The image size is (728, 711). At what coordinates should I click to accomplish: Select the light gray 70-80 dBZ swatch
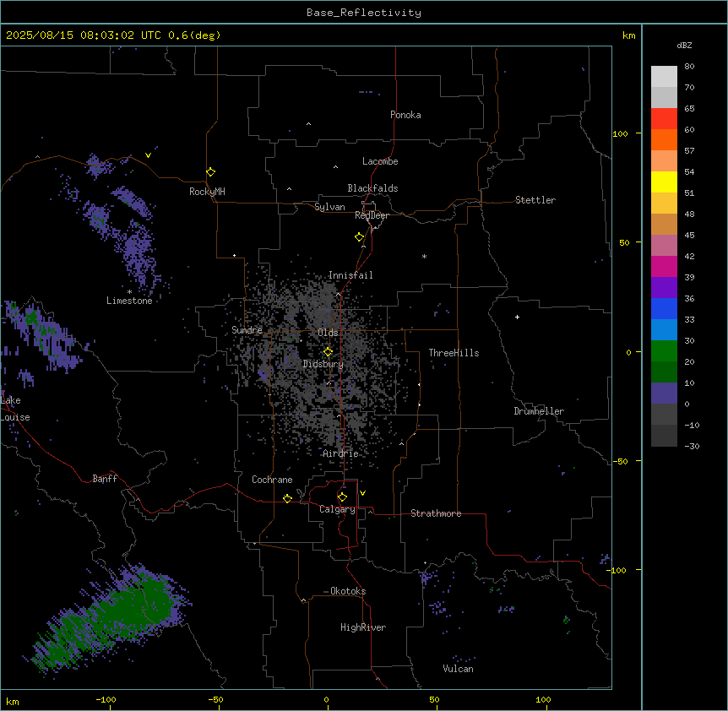(664, 77)
